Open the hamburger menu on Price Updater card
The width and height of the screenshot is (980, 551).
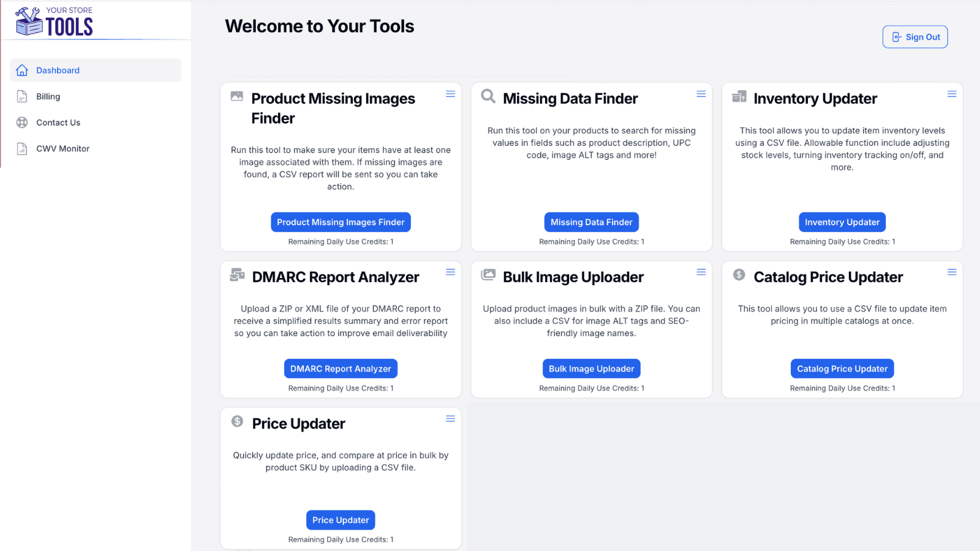450,419
